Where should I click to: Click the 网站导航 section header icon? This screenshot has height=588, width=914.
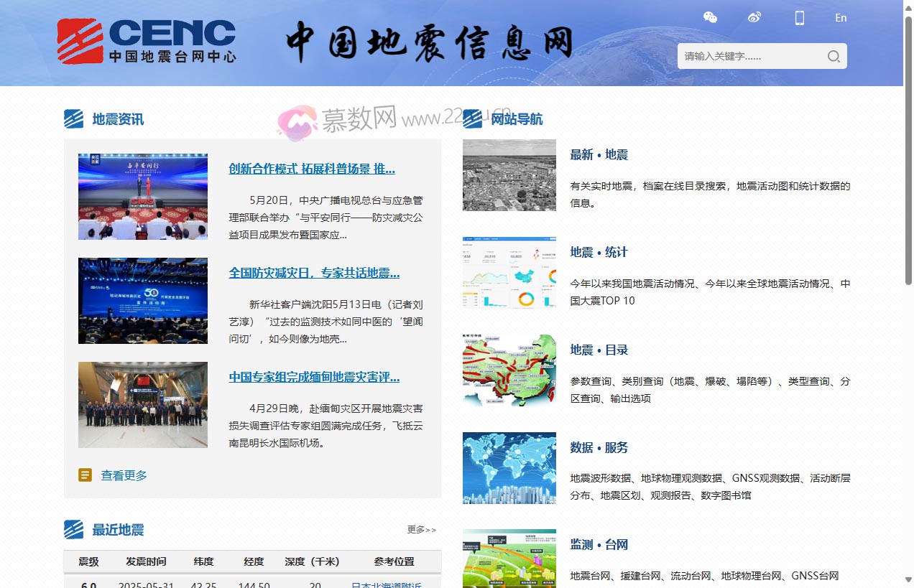[471, 119]
